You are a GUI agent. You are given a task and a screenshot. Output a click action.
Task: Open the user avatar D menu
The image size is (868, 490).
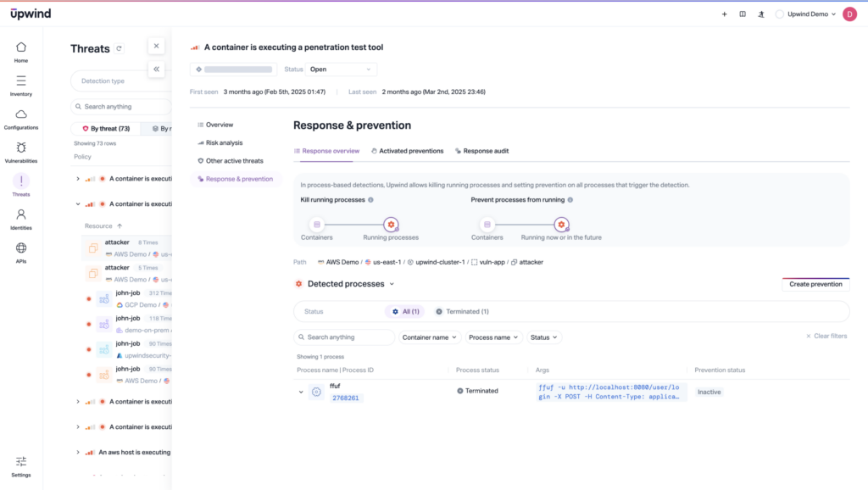click(849, 14)
